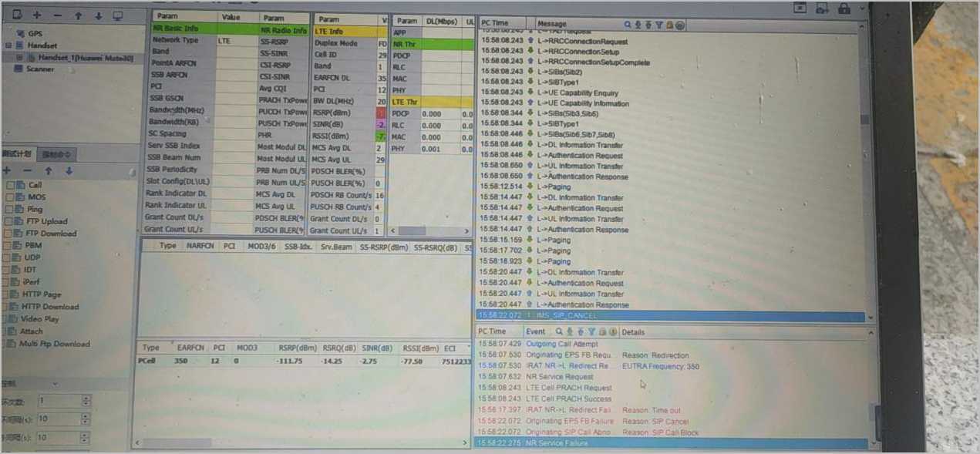980x454 pixels.
Task: Click the monitor icon in device toolbar
Action: 118,15
